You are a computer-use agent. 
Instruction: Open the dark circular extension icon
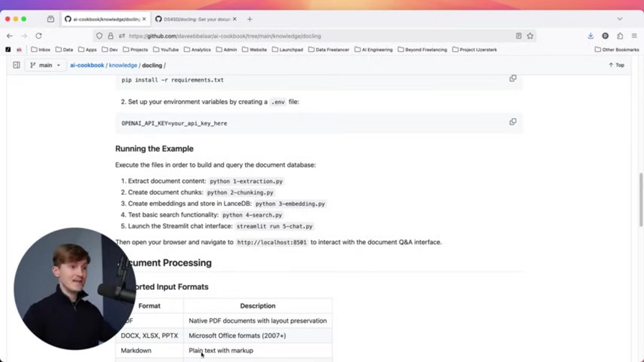[x=605, y=36]
